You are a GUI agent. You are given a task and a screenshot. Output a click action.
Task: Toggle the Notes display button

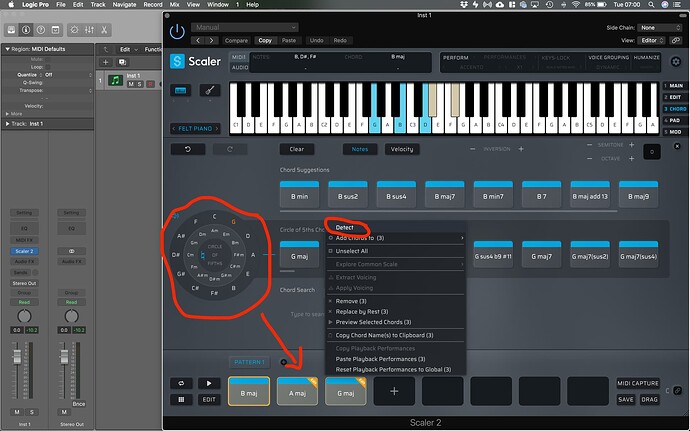pyautogui.click(x=360, y=149)
